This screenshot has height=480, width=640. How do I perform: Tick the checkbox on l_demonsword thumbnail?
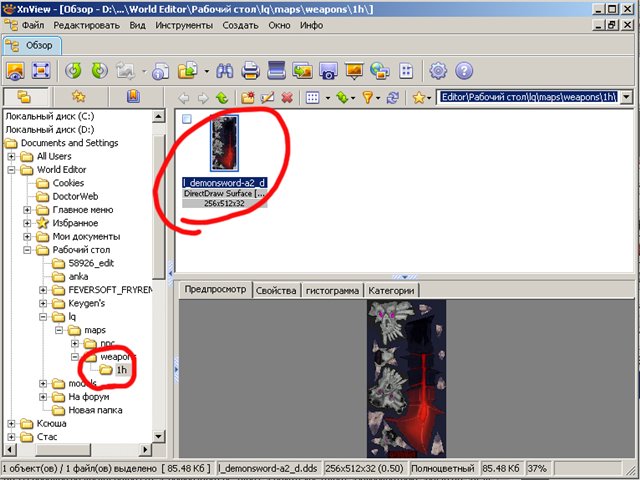[187, 119]
